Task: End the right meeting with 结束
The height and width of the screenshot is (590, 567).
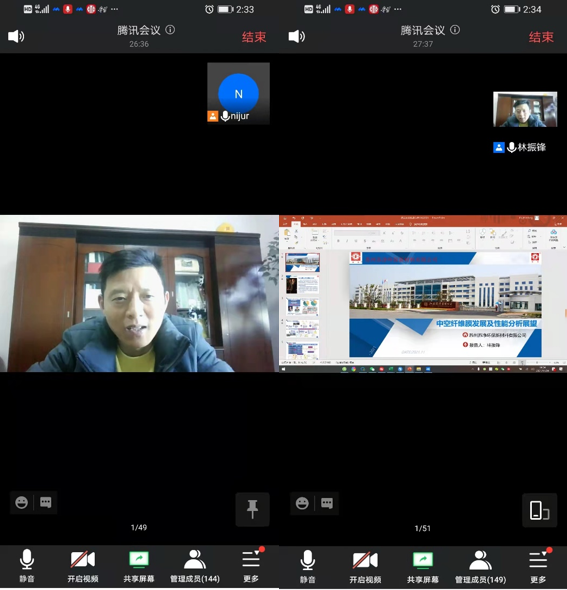Action: pyautogui.click(x=541, y=37)
